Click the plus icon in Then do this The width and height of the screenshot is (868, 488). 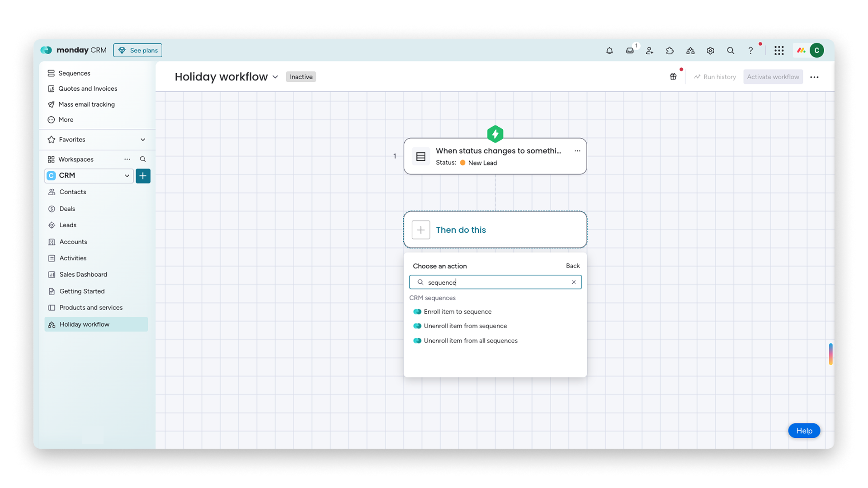(x=420, y=230)
